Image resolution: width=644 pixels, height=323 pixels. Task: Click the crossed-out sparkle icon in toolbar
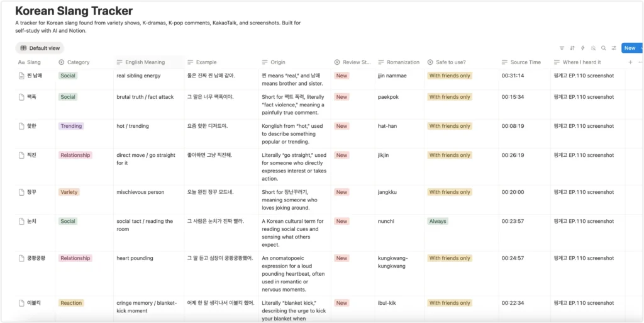pyautogui.click(x=593, y=48)
